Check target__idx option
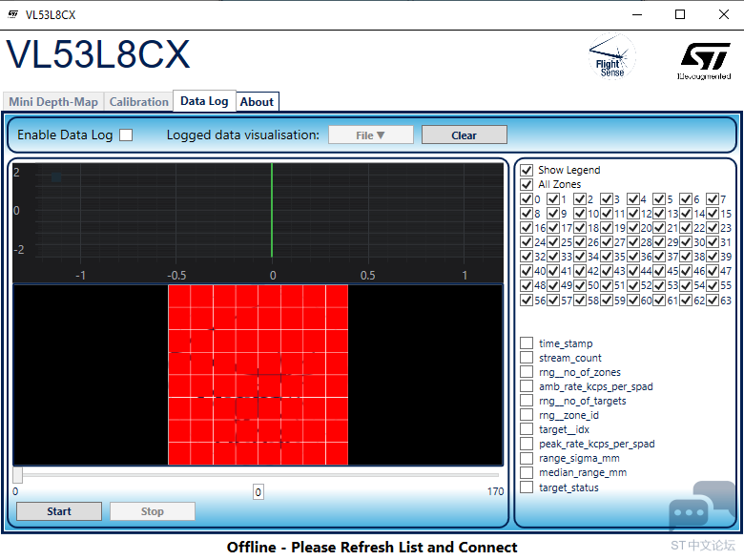This screenshot has width=744, height=560. tap(527, 429)
